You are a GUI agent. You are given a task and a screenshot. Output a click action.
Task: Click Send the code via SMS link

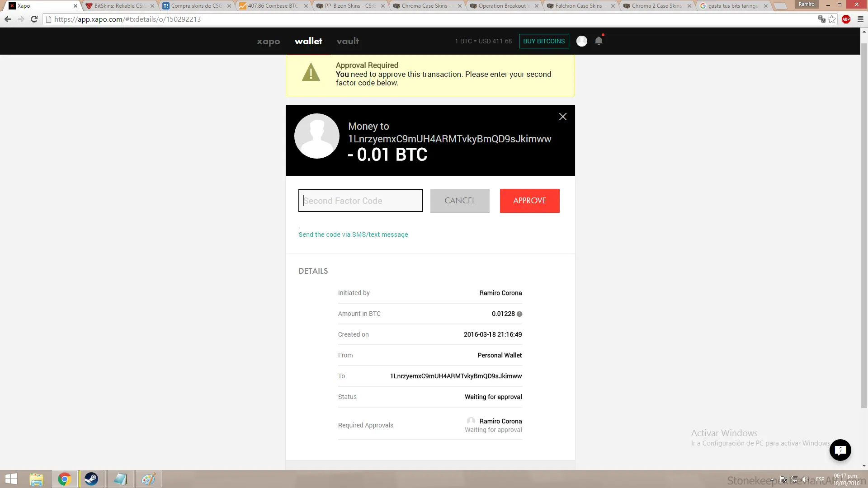click(x=353, y=235)
